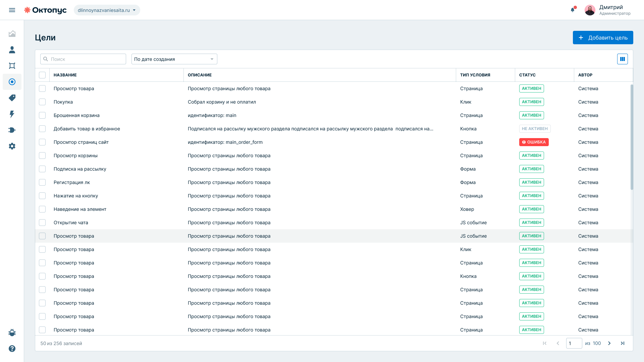Screen dimensions: 644x362
Task: Open the settings gear sidebar icon
Action: (12, 146)
